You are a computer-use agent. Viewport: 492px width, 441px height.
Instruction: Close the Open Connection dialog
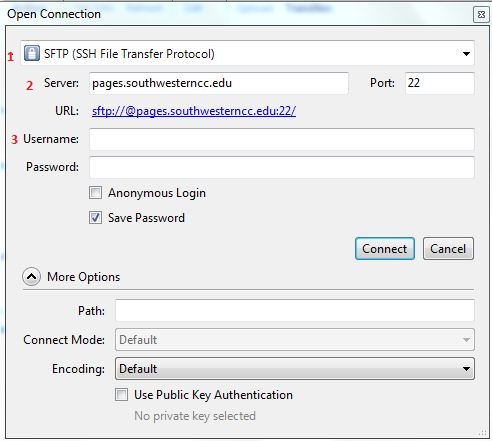tap(481, 15)
